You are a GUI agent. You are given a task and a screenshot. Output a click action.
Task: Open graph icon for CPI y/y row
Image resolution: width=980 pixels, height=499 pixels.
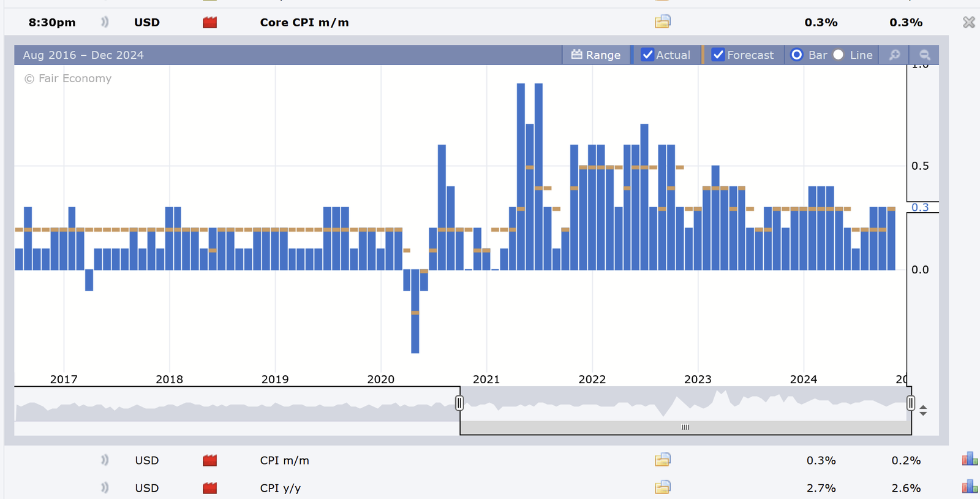pyautogui.click(x=969, y=487)
